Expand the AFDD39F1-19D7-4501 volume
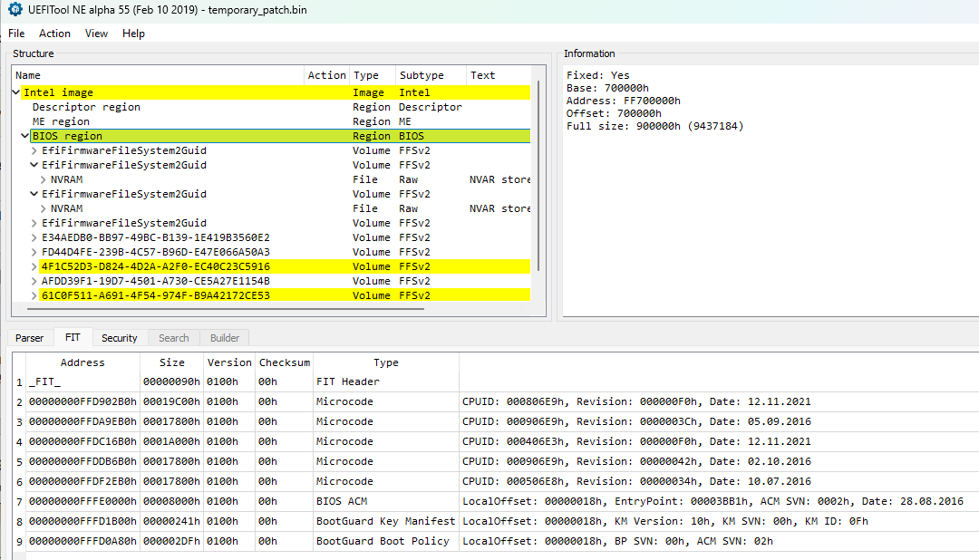This screenshot has height=560, width=979. 34,281
